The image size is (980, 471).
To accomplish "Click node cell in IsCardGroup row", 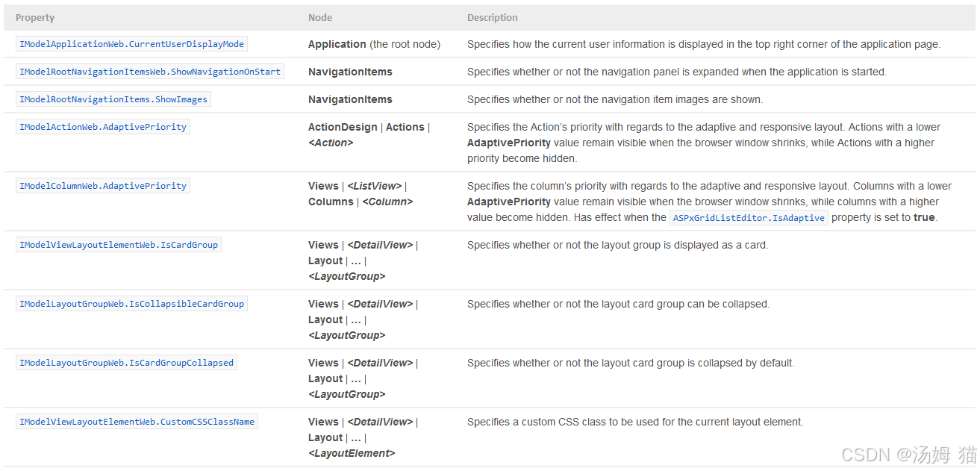I will point(363,261).
